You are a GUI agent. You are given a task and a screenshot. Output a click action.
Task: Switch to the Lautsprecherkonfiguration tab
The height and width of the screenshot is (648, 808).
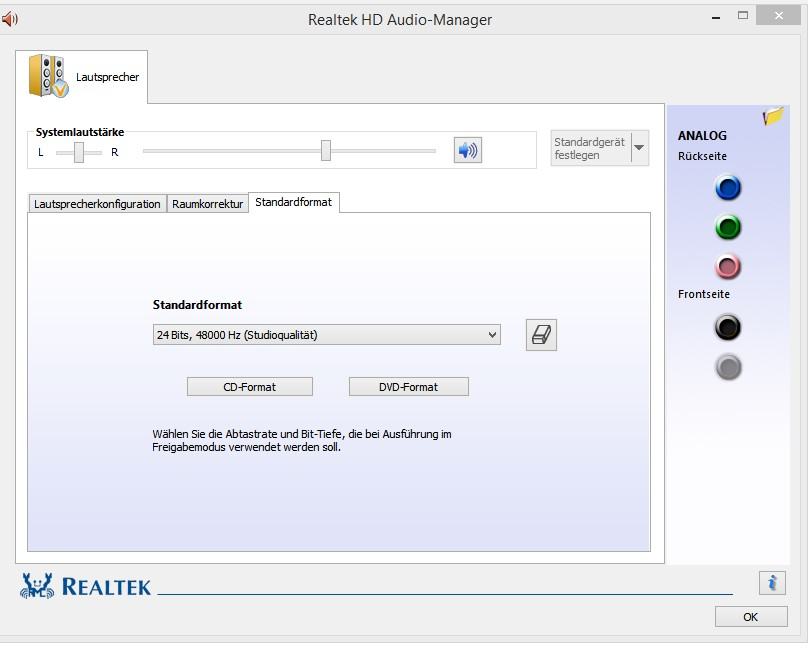[97, 203]
